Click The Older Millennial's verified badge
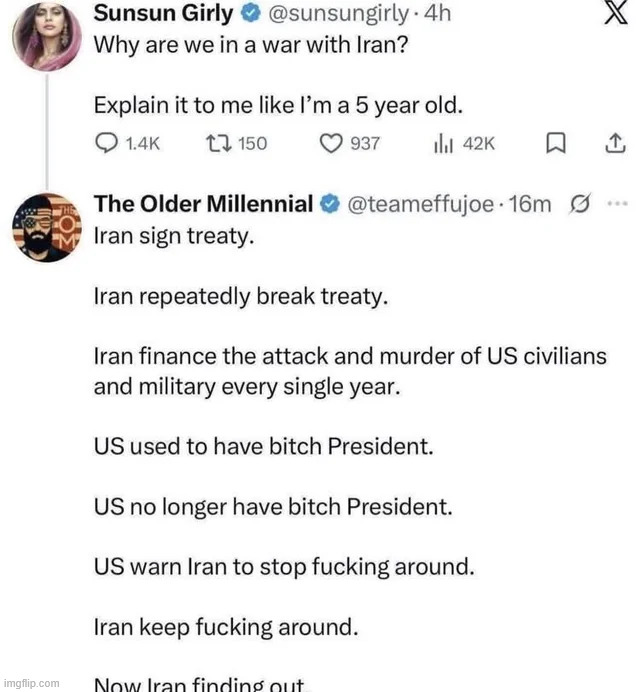 330,204
